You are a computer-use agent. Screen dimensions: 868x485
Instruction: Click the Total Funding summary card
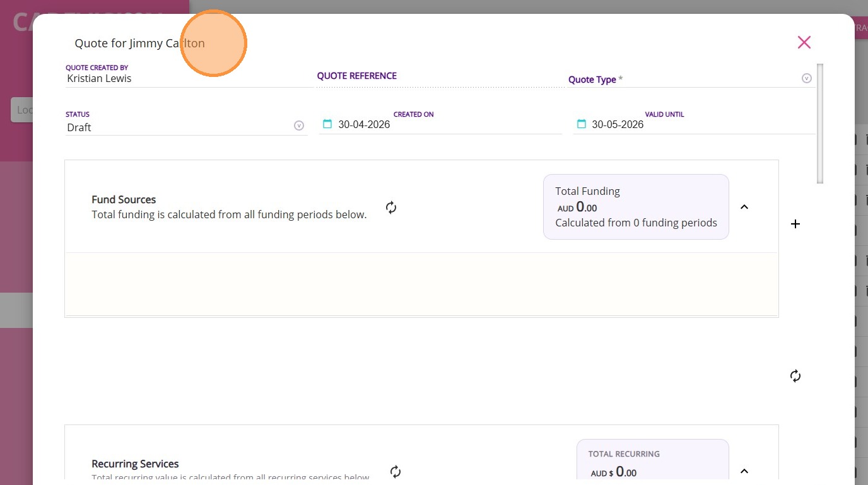pyautogui.click(x=636, y=207)
